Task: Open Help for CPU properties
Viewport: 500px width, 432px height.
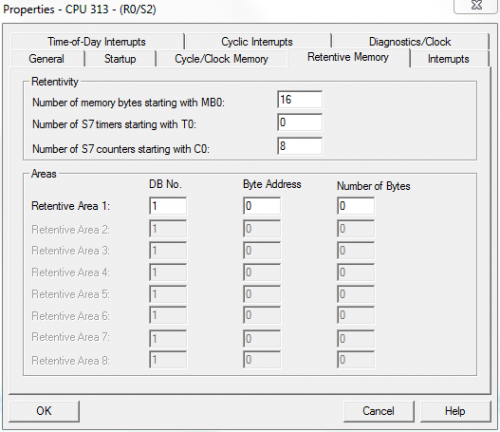Action: pos(455,411)
